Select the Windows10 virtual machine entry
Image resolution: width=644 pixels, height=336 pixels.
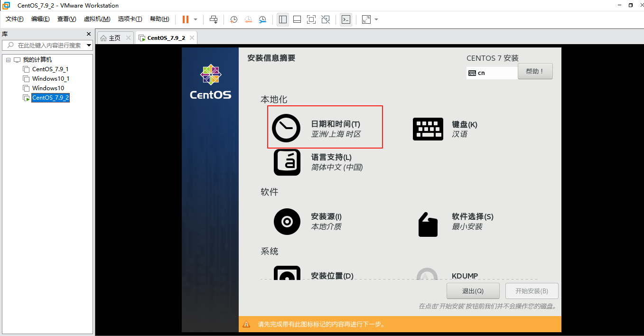click(48, 88)
